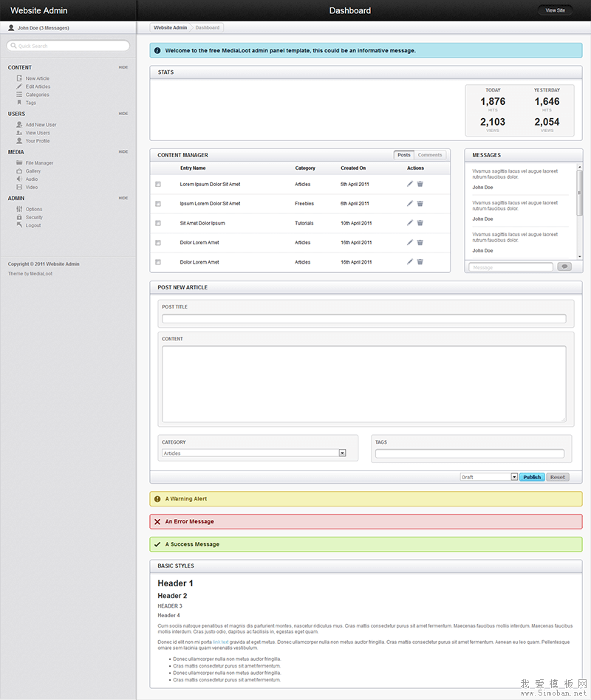Viewport: 591px width, 700px height.
Task: Click the speech bubble send message button
Action: [x=564, y=267]
